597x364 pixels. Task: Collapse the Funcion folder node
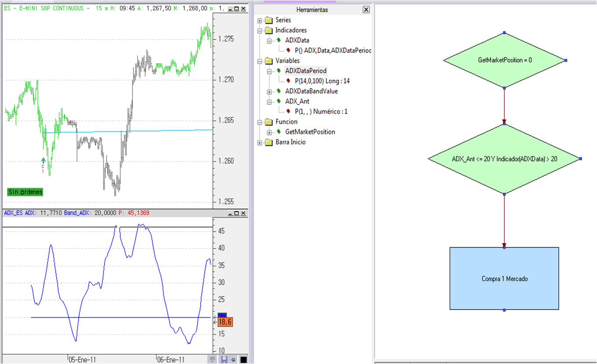click(x=260, y=122)
